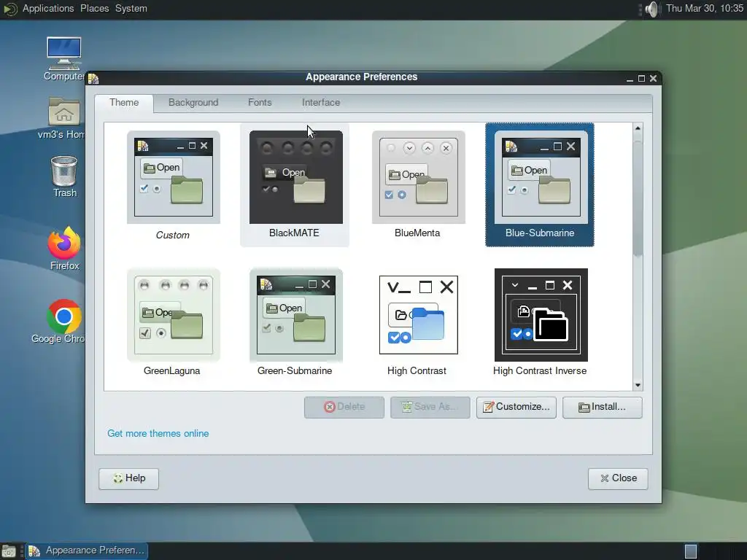Apply the High Contrast theme preview

coord(418,315)
